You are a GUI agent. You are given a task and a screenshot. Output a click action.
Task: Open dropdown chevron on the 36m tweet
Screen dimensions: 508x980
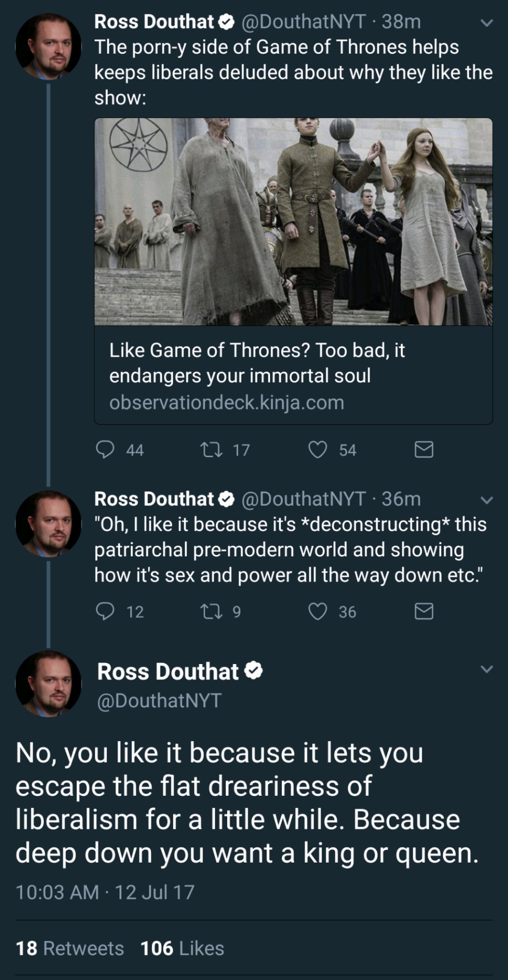tap(487, 500)
